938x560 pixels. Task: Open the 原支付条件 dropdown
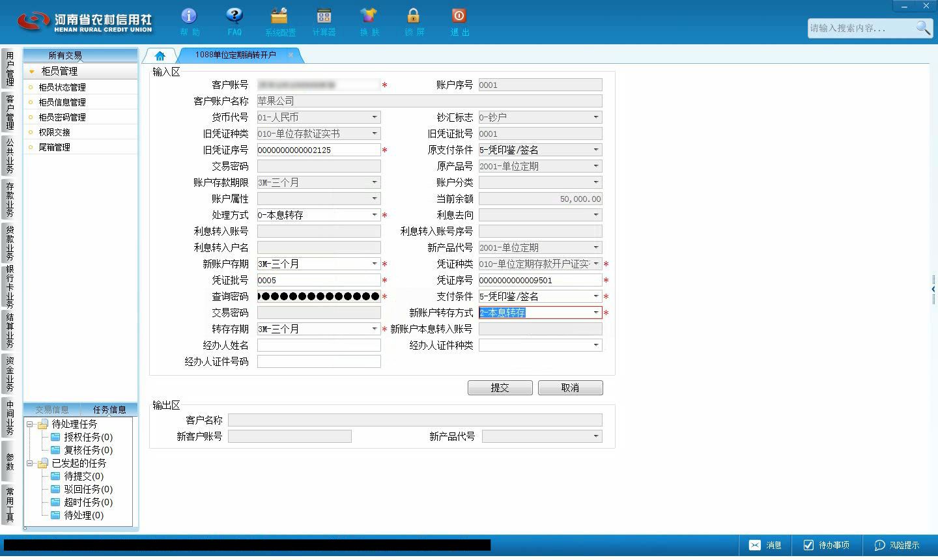tap(595, 150)
